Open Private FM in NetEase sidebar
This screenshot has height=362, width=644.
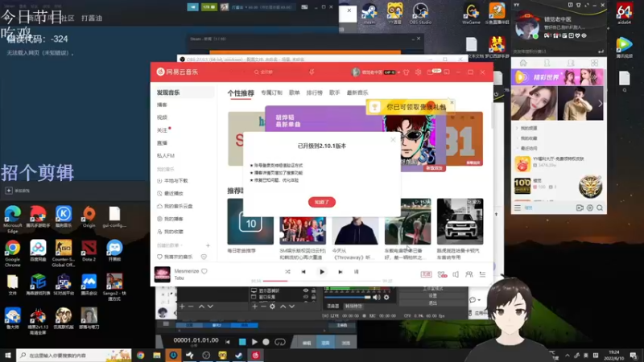166,155
